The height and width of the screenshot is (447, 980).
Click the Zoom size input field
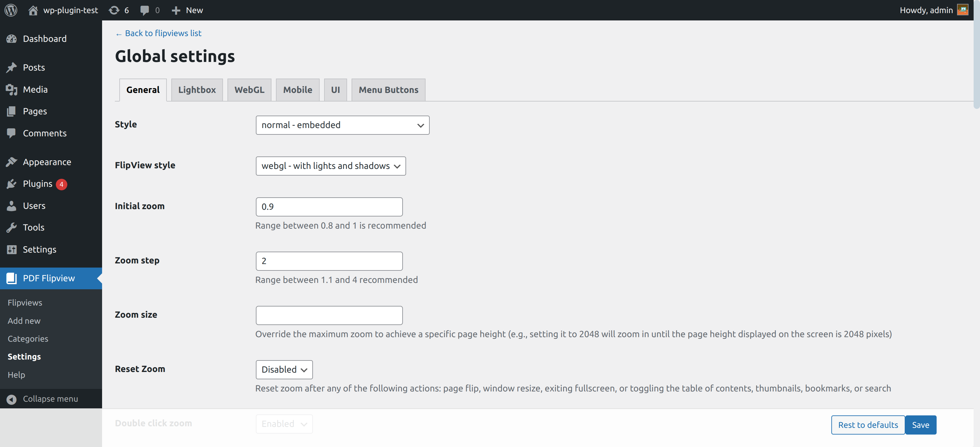[329, 315]
